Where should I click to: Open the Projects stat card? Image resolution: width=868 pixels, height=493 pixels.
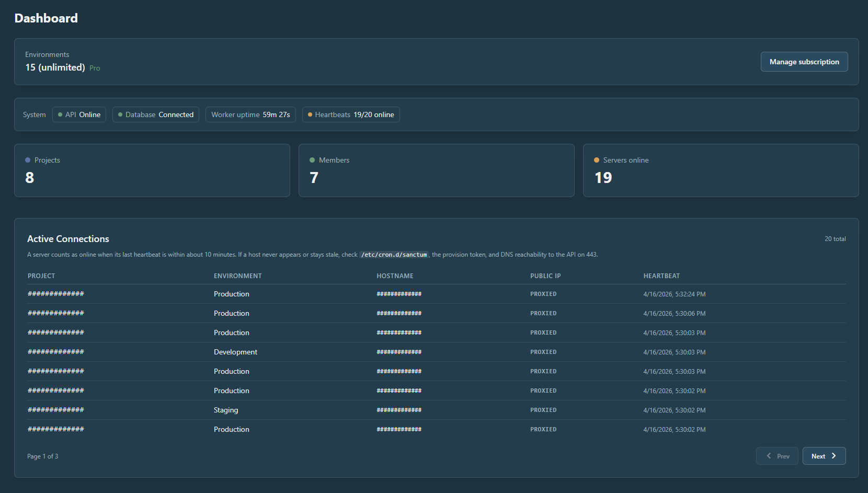152,170
